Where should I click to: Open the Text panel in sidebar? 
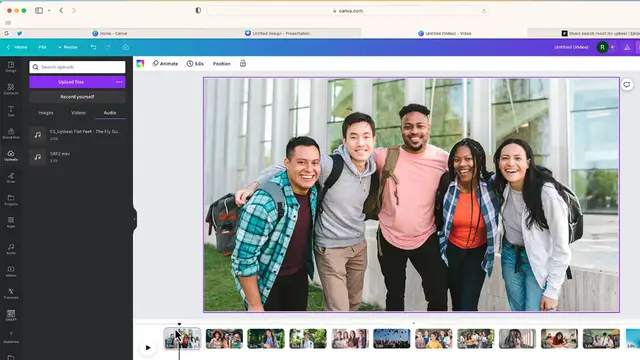click(x=11, y=111)
